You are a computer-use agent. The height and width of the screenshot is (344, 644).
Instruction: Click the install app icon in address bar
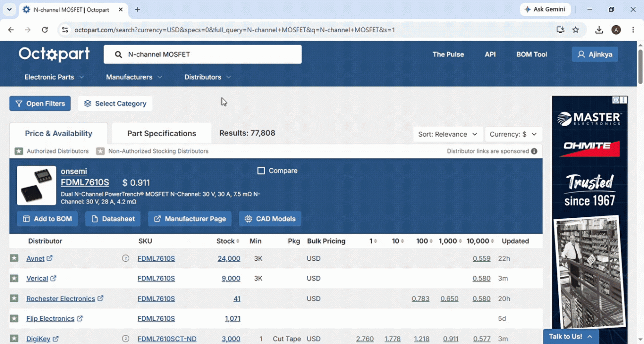click(x=560, y=30)
